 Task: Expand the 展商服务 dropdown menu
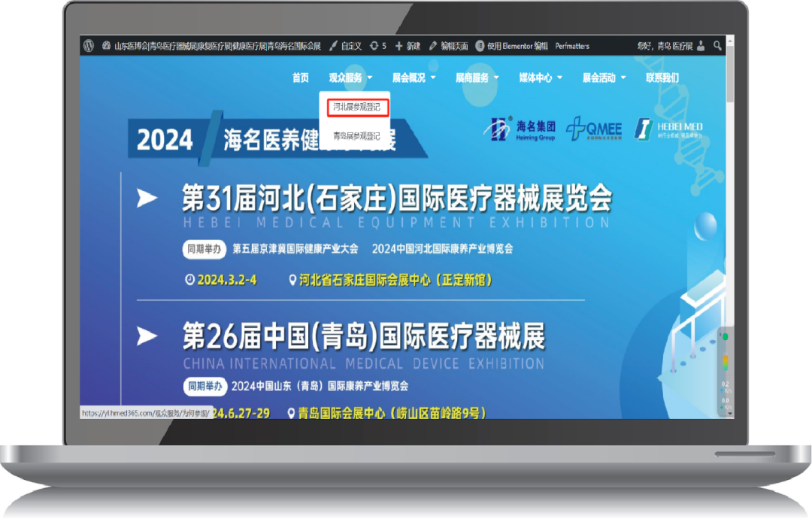point(477,77)
